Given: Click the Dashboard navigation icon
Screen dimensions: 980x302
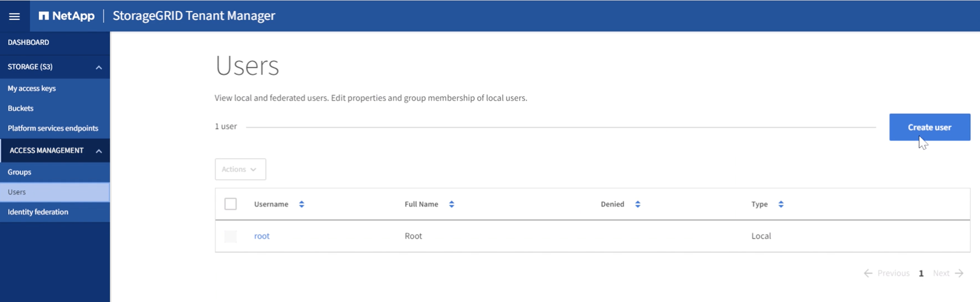Looking at the screenshot, I should tap(28, 42).
